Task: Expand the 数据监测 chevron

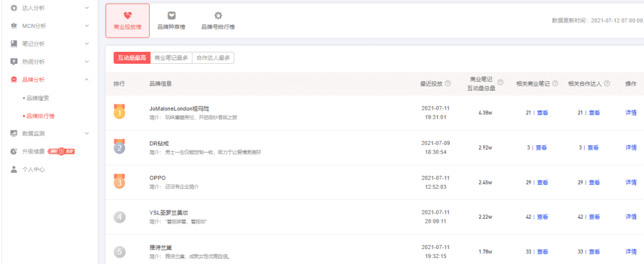Action: click(86, 133)
